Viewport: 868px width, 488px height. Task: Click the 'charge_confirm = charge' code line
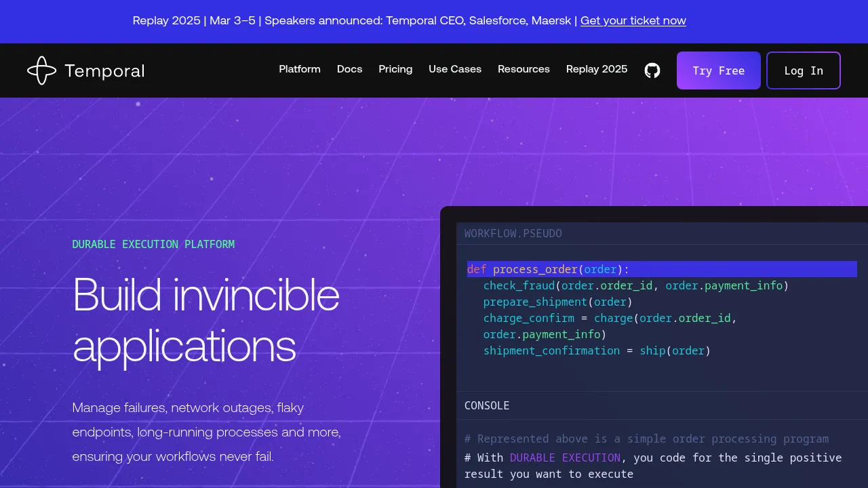pos(610,326)
